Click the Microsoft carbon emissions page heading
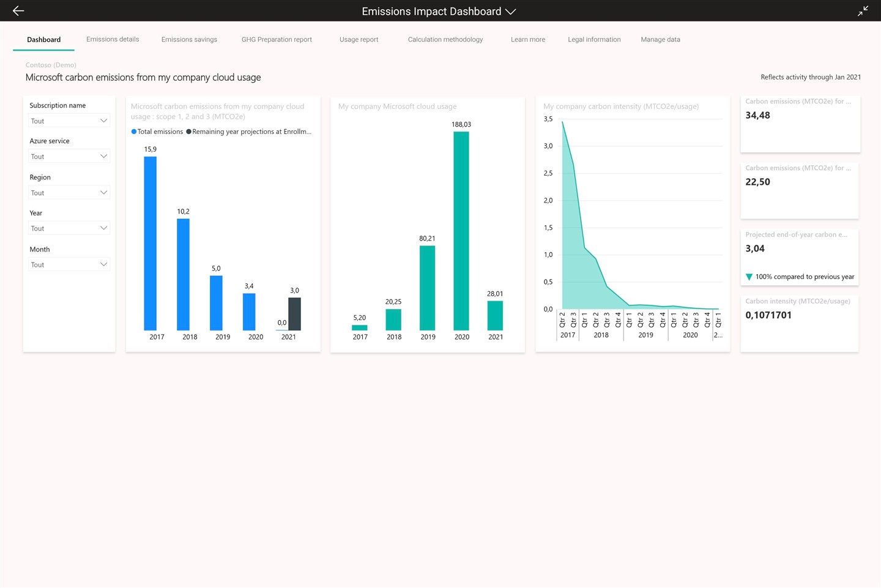 tap(143, 78)
